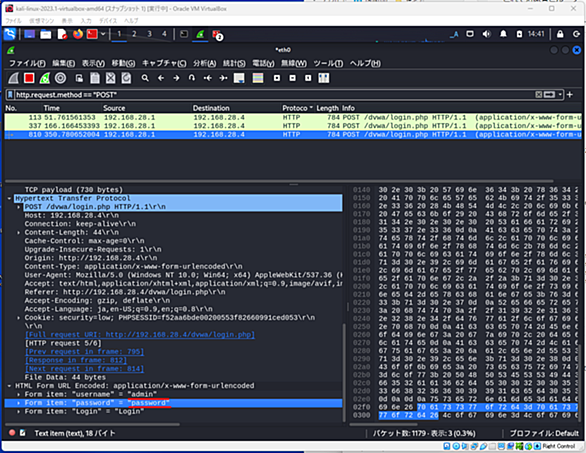Open the display filter history dropdown

click(x=560, y=95)
